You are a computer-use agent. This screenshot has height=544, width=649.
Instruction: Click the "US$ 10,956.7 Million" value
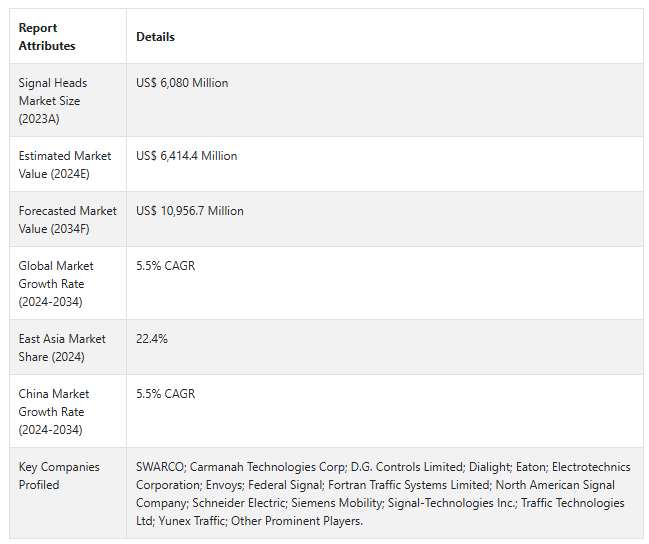coord(190,211)
